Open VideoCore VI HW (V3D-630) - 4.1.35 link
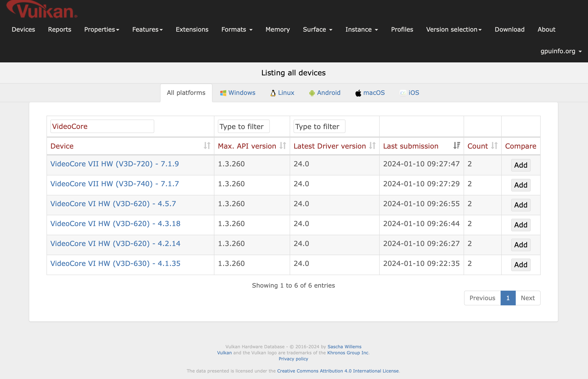Screen dimensions: 588x379 [115, 264]
